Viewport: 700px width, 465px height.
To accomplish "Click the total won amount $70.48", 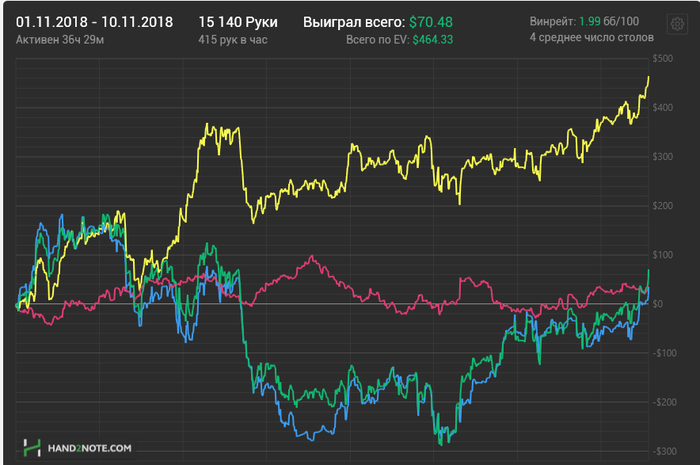I will 431,22.
